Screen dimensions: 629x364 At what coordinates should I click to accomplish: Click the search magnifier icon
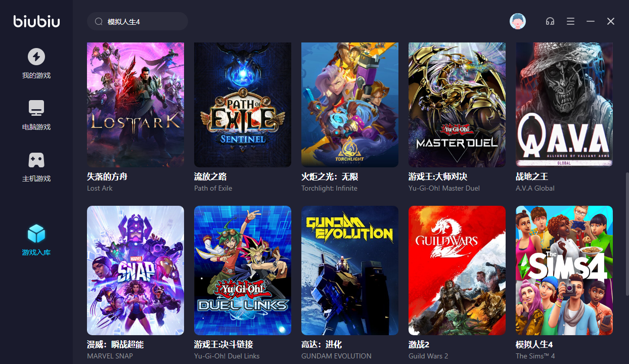pyautogui.click(x=99, y=22)
